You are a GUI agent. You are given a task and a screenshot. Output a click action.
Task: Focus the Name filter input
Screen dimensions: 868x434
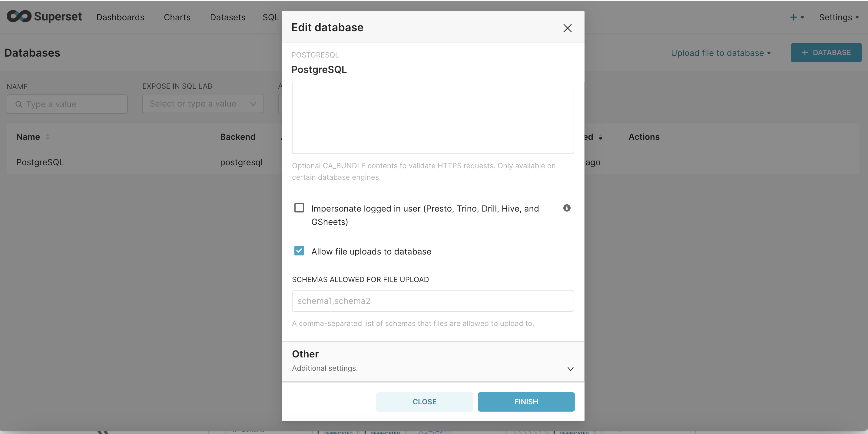click(x=67, y=104)
